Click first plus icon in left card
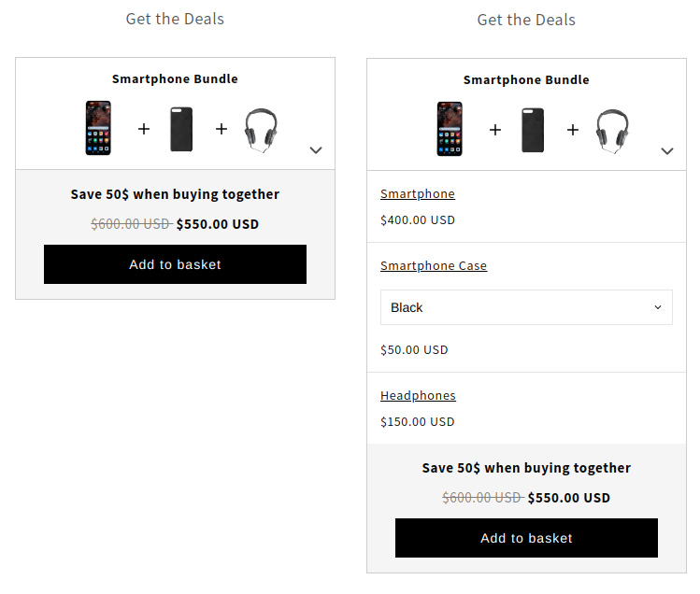The height and width of the screenshot is (594, 700). point(144,129)
